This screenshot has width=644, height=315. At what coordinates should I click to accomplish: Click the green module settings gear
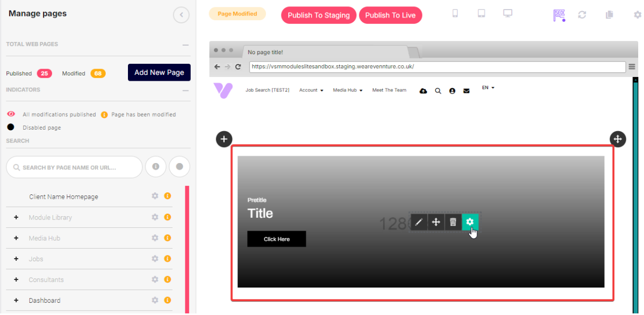click(470, 222)
